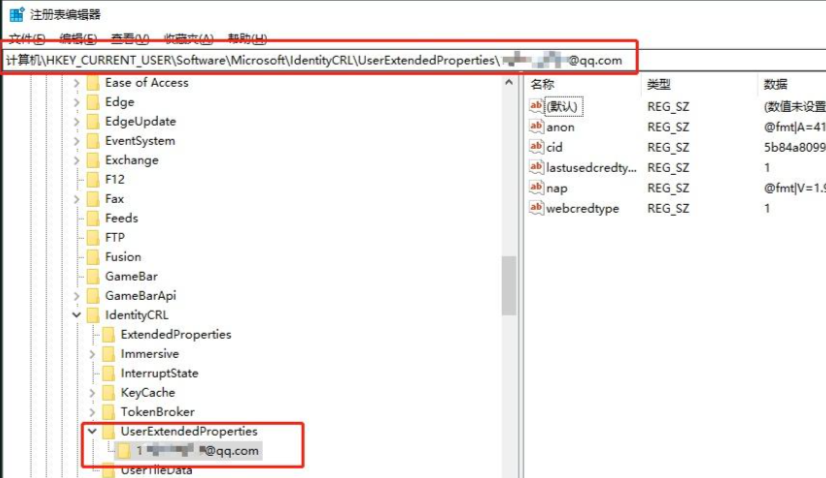Viewport: 826px width, 478px height.
Task: Select the InterruptState folder icon
Action: click(x=109, y=373)
